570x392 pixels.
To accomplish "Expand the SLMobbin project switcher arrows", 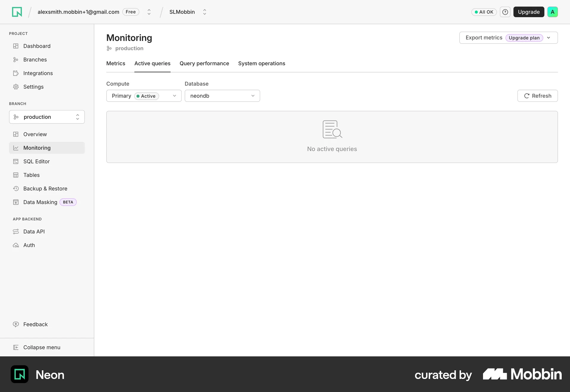I will coord(205,12).
